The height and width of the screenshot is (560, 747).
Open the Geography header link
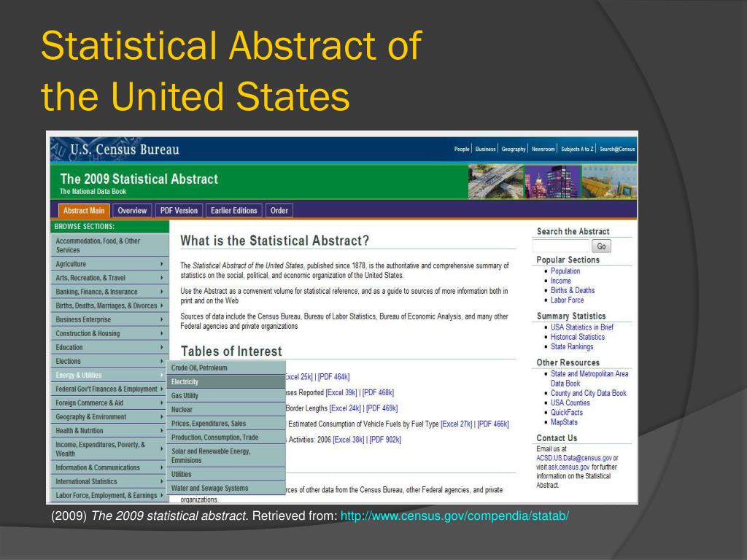(514, 149)
